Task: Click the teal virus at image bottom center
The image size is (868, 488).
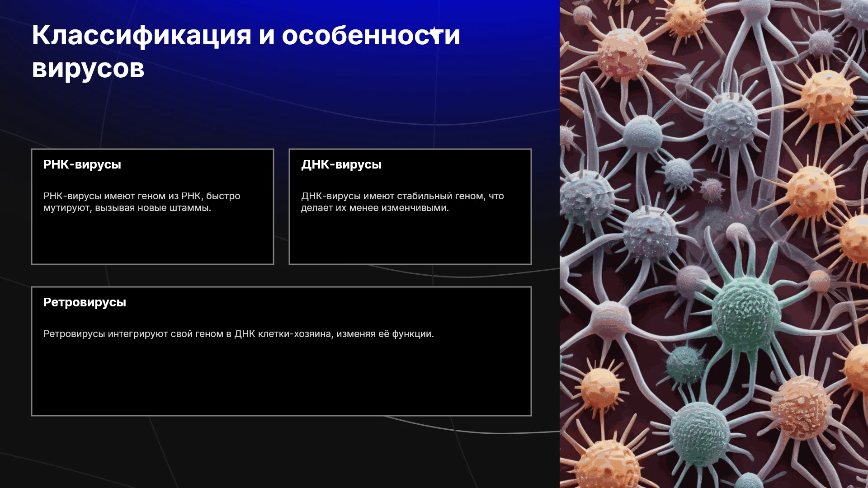Action: (698, 434)
